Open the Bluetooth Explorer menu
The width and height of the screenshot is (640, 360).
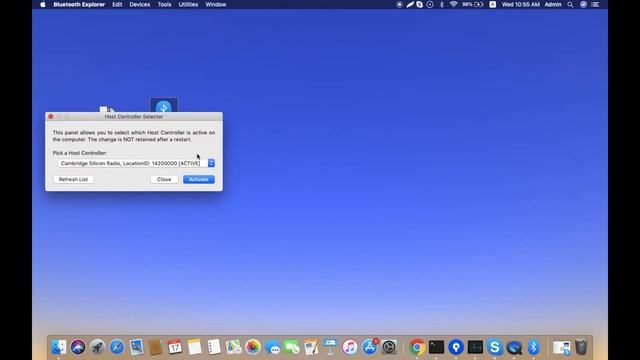[x=79, y=4]
